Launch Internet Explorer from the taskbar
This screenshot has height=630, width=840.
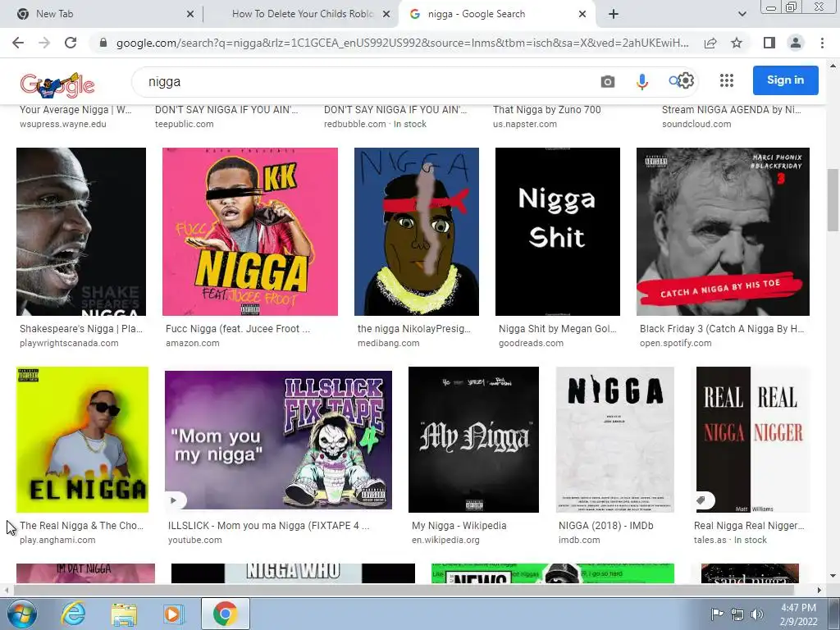pos(72,614)
